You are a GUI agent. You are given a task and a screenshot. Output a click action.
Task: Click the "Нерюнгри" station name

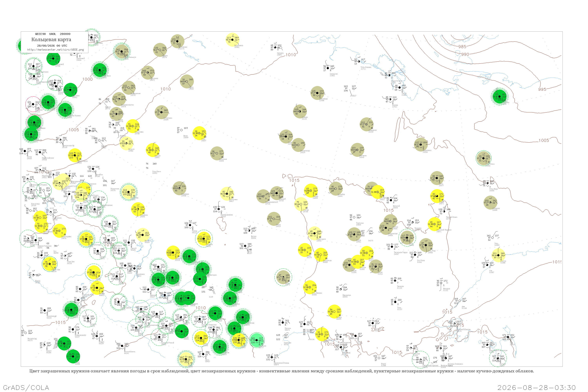click(x=347, y=295)
